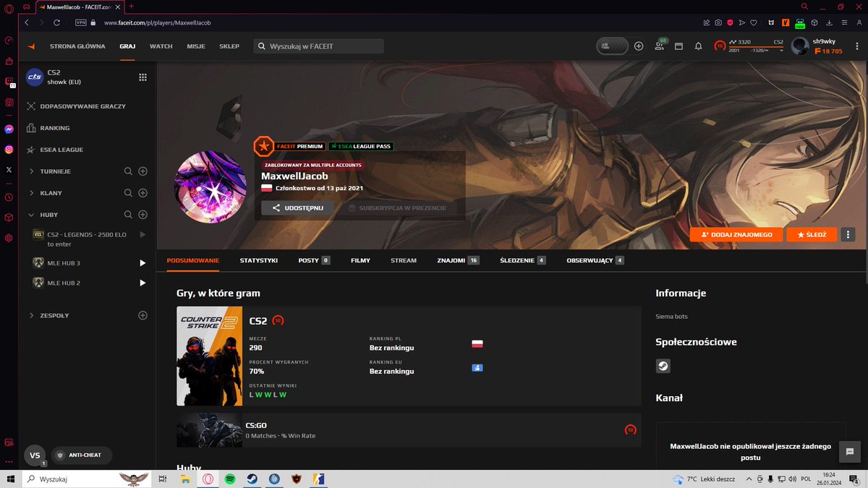Viewport: 868px width, 488px height.
Task: Open File Explorer from the taskbar
Action: coord(185,479)
